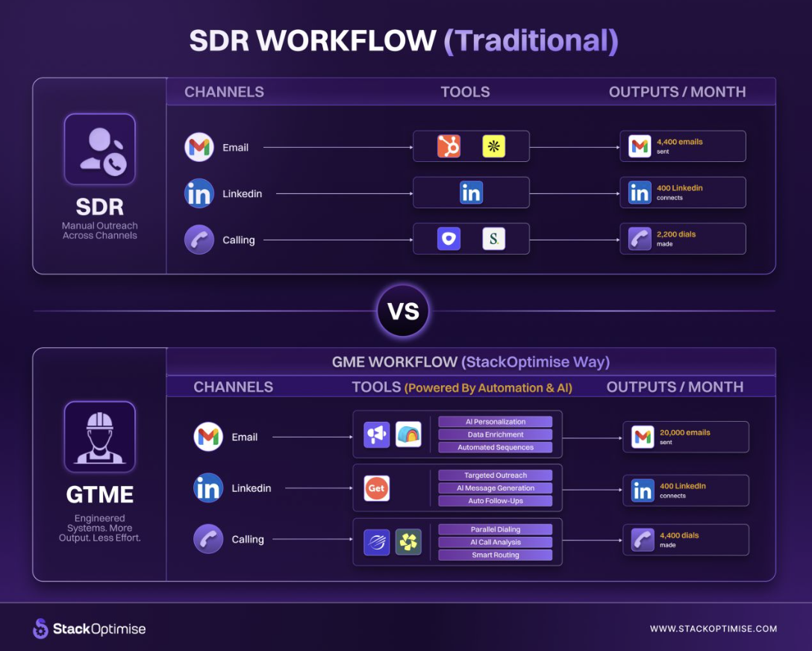Click the Automated Sequences tag

pyautogui.click(x=496, y=447)
